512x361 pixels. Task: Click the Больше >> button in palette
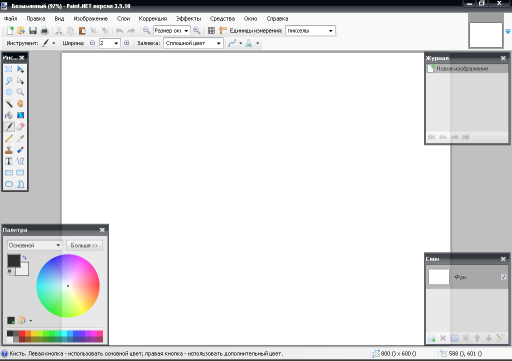(84, 245)
